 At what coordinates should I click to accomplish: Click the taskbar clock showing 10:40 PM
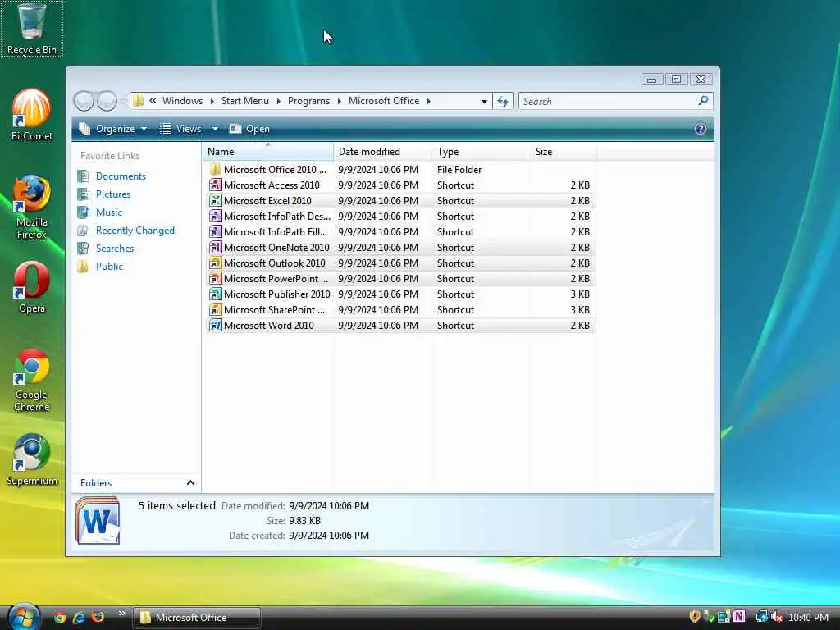(808, 617)
